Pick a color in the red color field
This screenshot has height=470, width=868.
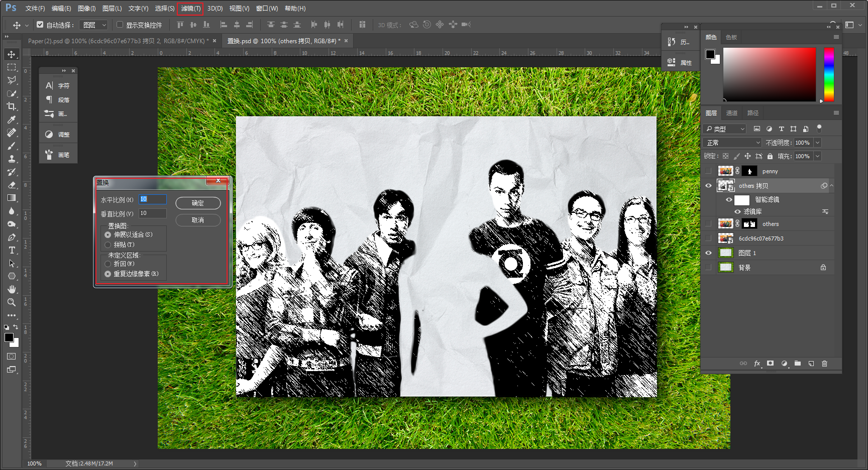pos(770,74)
